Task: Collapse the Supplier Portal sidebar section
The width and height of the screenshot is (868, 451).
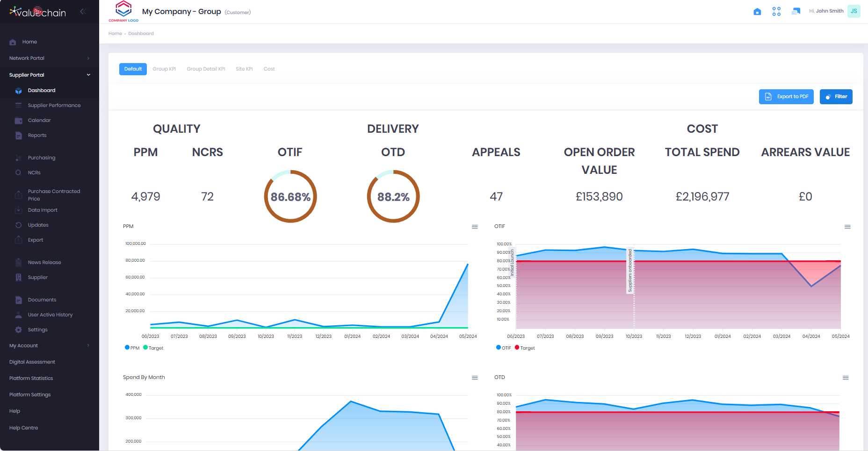Action: 49,75
